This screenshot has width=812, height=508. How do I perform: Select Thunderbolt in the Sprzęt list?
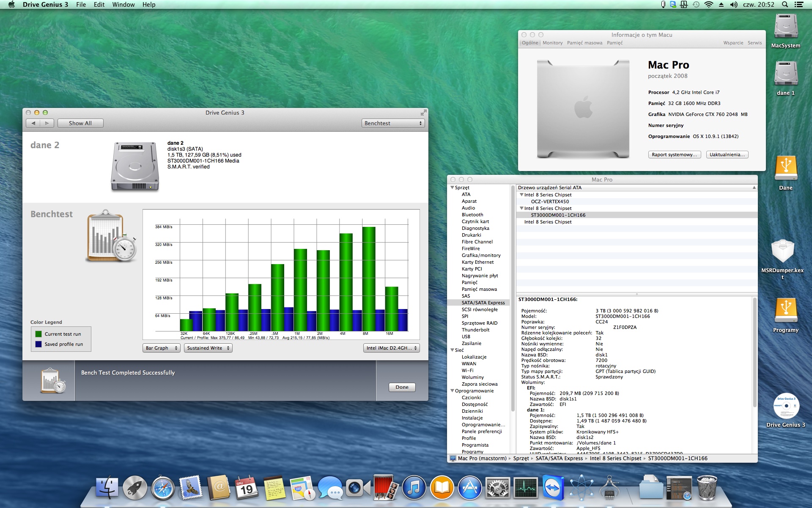coord(475,330)
